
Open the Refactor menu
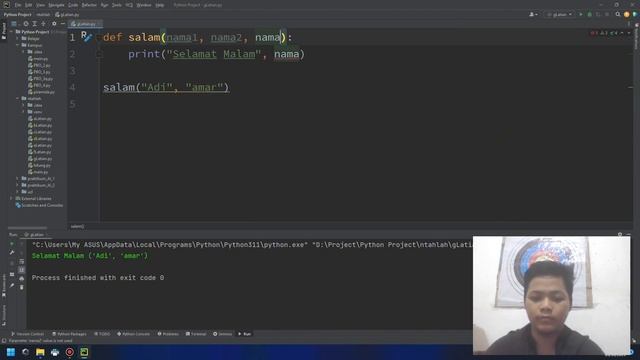coord(89,5)
